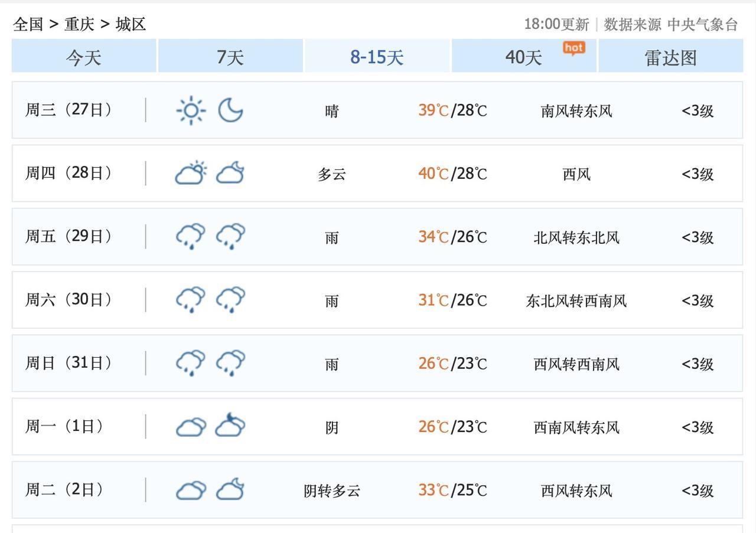Select the 8-15天 forecast tab
This screenshot has height=533, width=756.
tap(377, 57)
